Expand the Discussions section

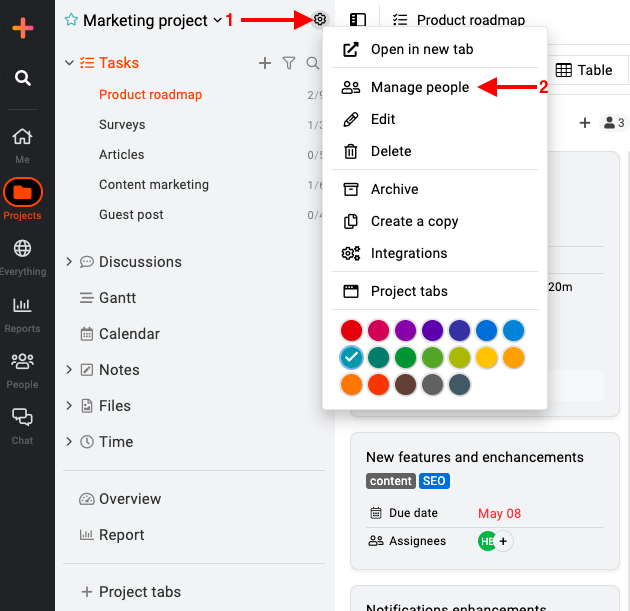(x=69, y=262)
